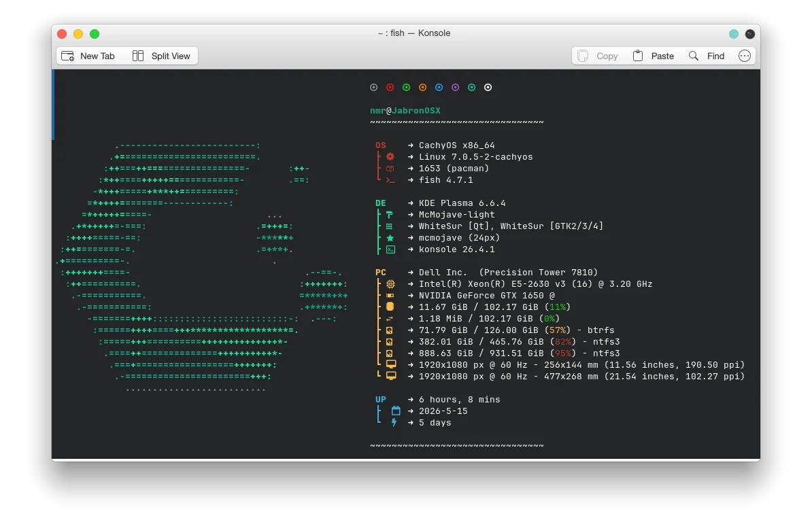
Task: Click the green DE section label
Action: point(381,203)
